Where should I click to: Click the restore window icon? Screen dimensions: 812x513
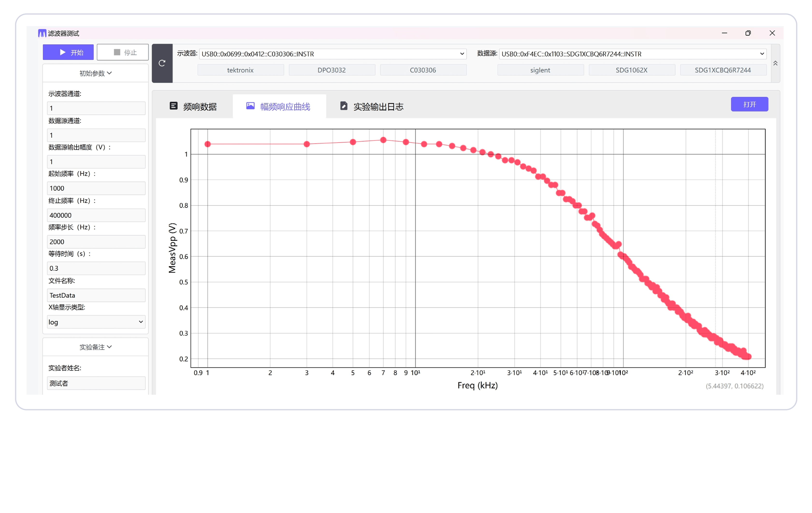[x=748, y=33]
